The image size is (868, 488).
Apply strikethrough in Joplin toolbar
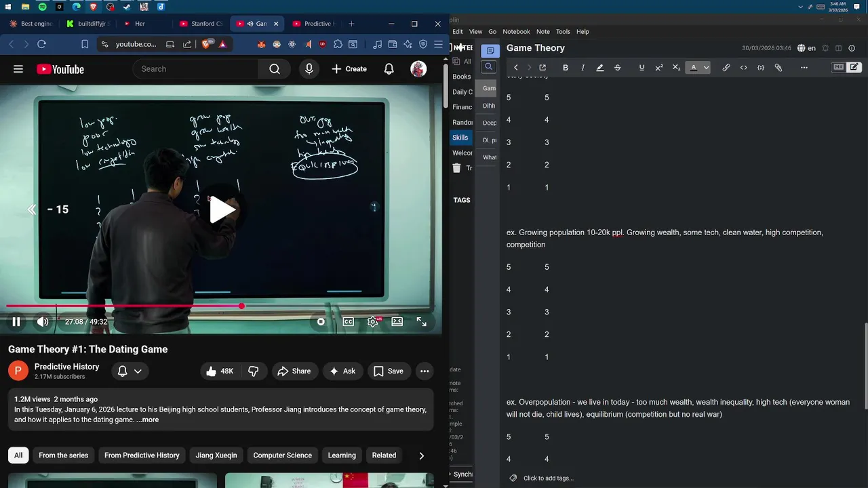617,68
